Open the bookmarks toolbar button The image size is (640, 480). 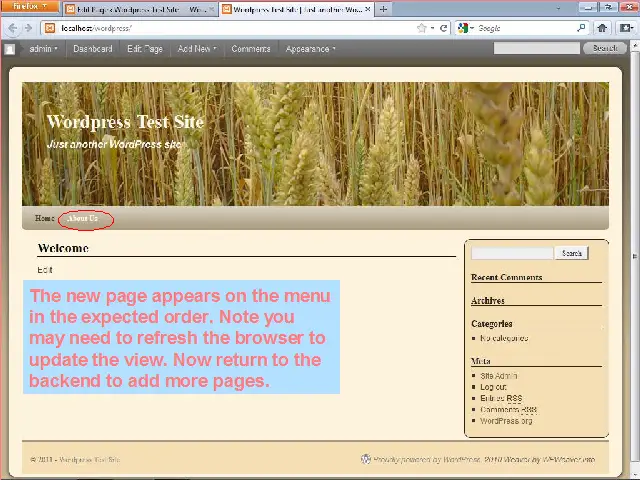[627, 28]
